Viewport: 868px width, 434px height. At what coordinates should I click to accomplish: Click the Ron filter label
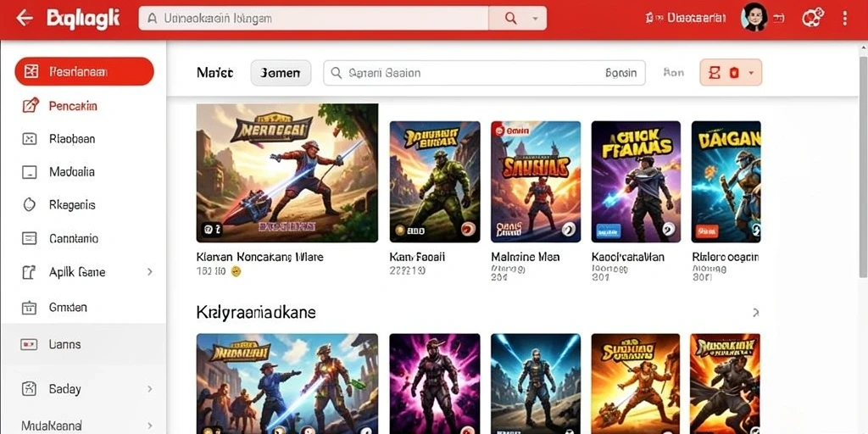(673, 72)
